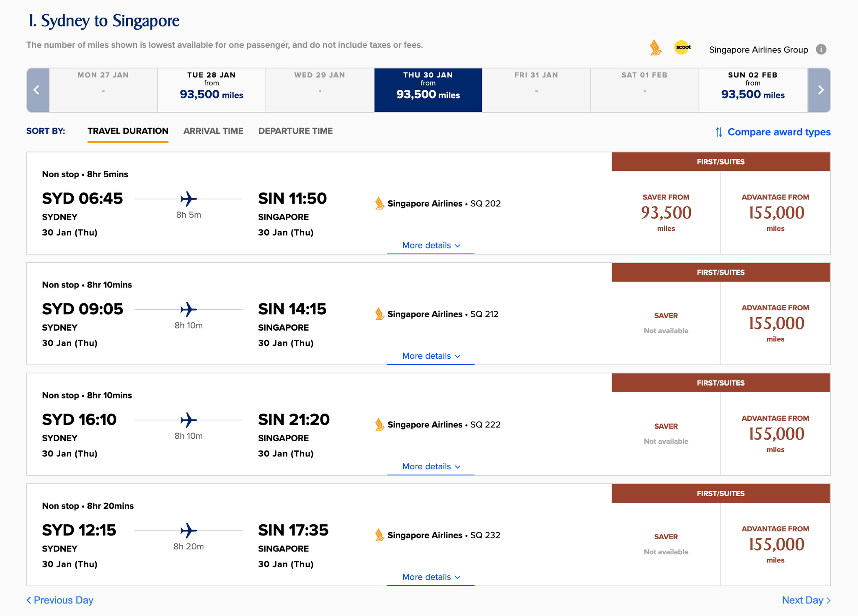Screen dimensions: 858x616
Task: Open Compare award types
Action: tap(779, 132)
